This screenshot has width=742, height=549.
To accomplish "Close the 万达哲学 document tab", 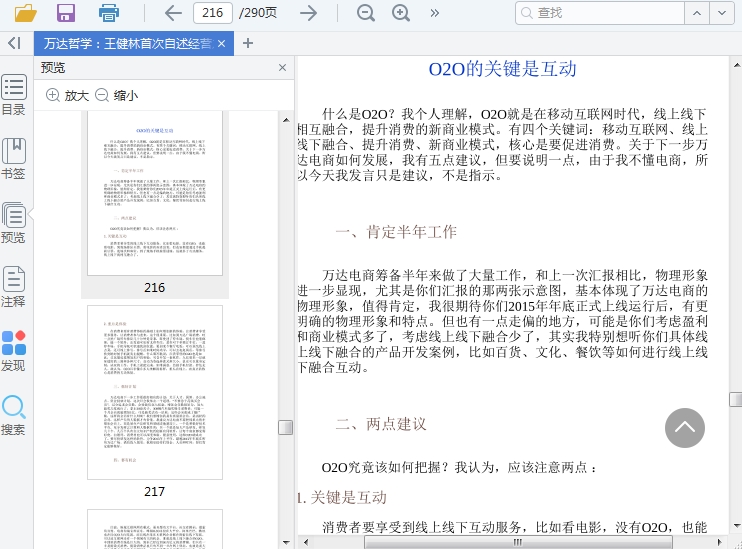I will [221, 44].
